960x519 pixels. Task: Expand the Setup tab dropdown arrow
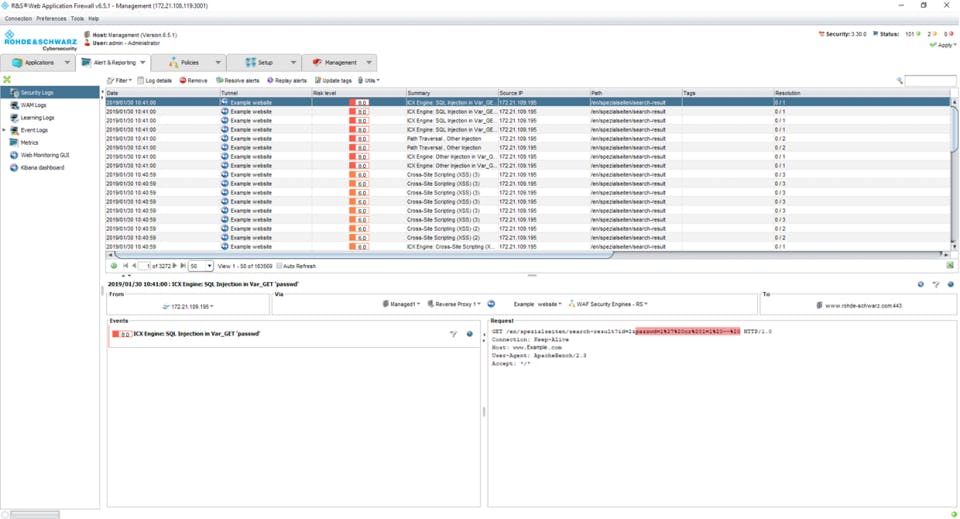[293, 62]
